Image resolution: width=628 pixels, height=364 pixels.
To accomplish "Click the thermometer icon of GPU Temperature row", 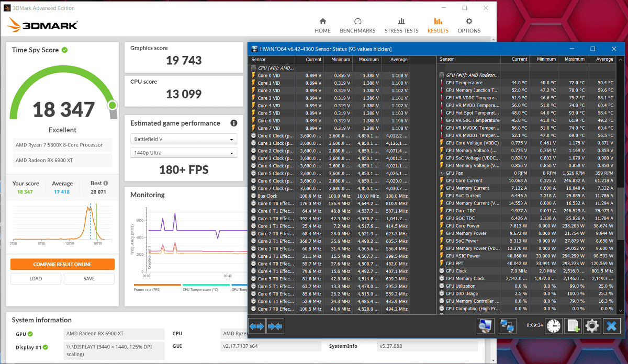I will tap(442, 83).
